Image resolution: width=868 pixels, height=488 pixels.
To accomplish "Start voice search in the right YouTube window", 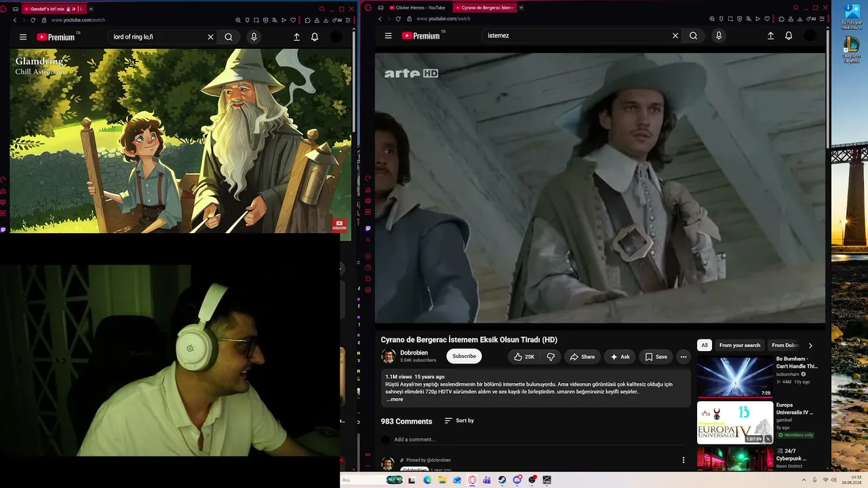I will coord(719,35).
